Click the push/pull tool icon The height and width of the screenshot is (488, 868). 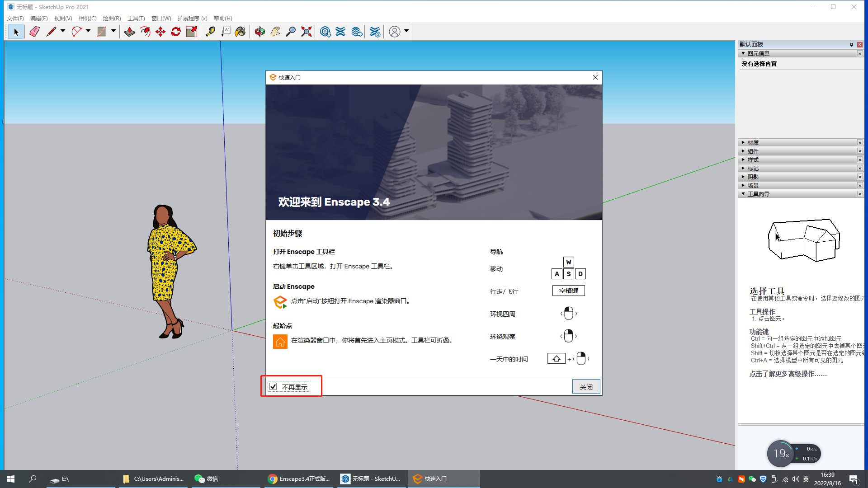pos(129,31)
